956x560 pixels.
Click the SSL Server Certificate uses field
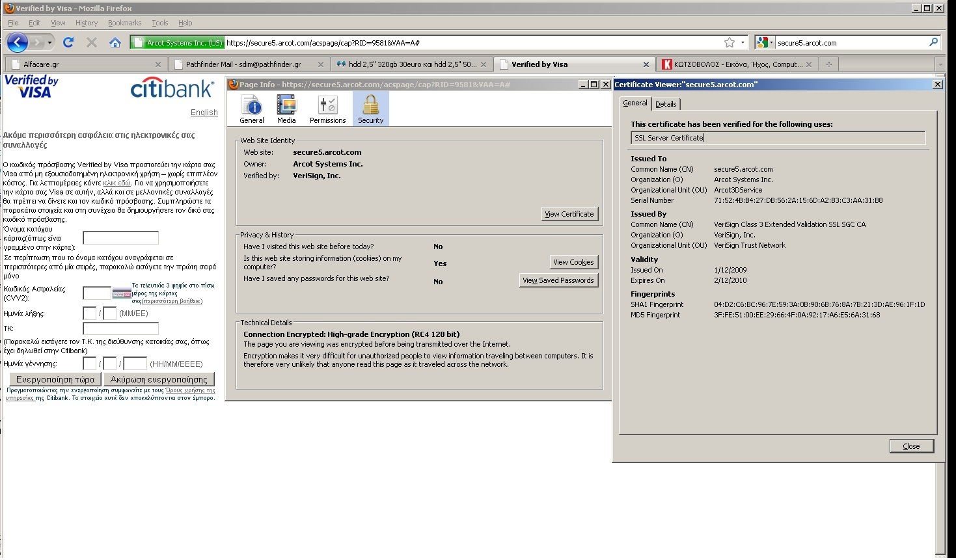778,138
